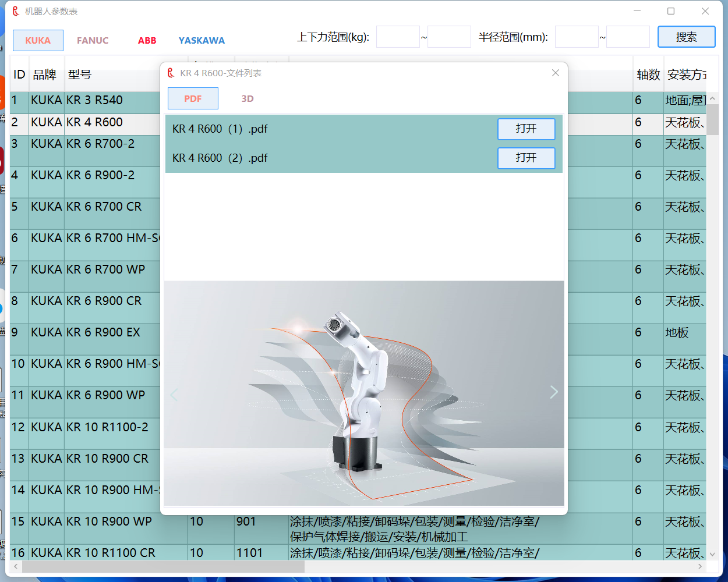Switch to the FANUC brand tab
728x582 pixels.
[93, 41]
